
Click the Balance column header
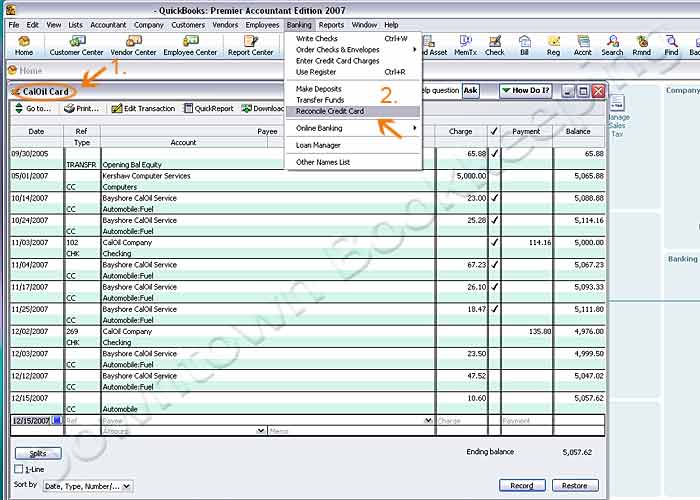[578, 131]
